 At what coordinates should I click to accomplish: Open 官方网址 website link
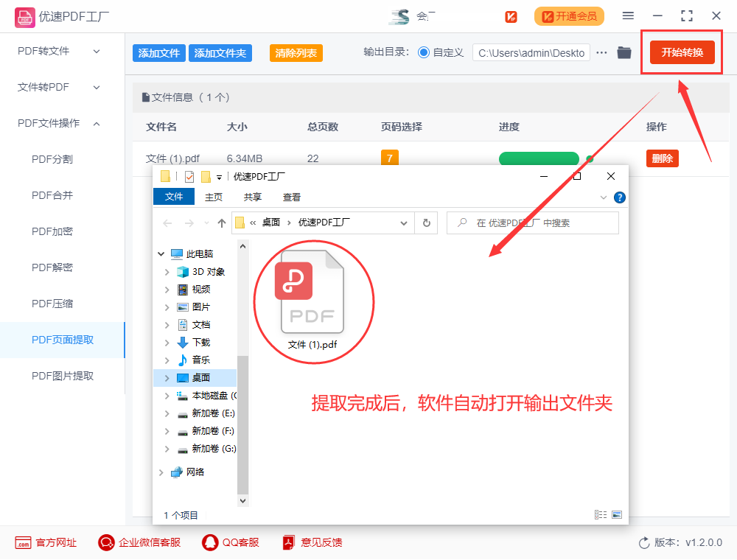46,542
